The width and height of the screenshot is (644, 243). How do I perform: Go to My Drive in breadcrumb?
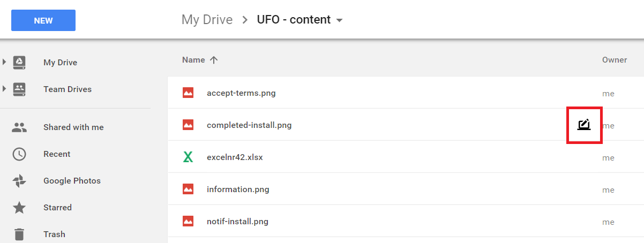pyautogui.click(x=207, y=20)
